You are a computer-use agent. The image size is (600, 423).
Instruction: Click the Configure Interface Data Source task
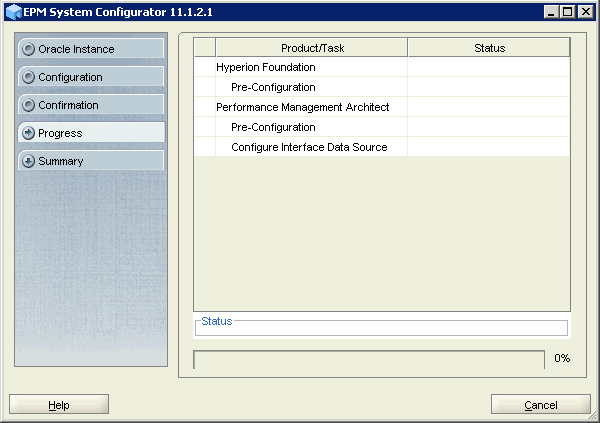tap(309, 147)
